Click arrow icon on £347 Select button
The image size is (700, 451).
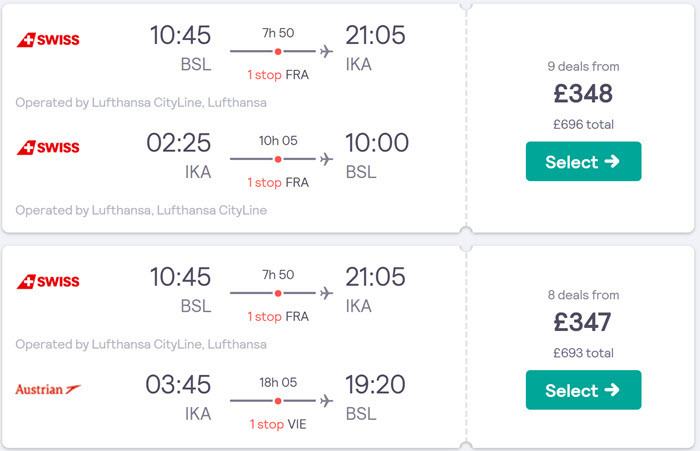[x=612, y=390]
